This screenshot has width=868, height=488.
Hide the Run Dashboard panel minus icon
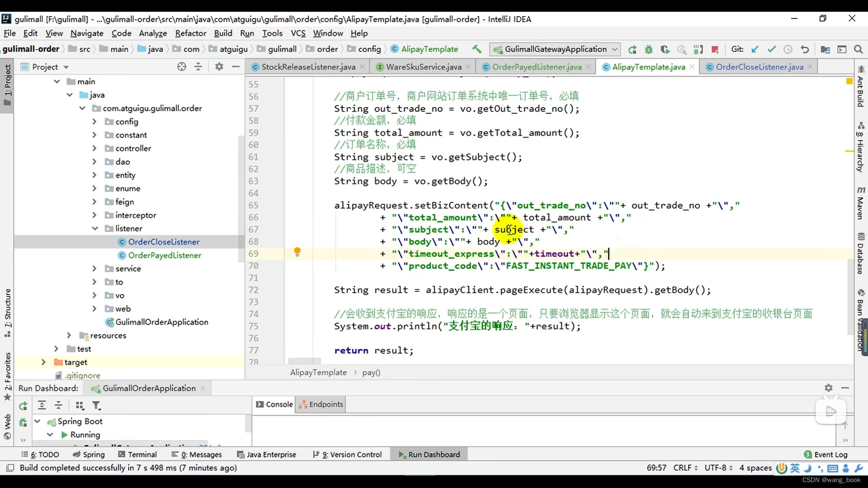[845, 388]
